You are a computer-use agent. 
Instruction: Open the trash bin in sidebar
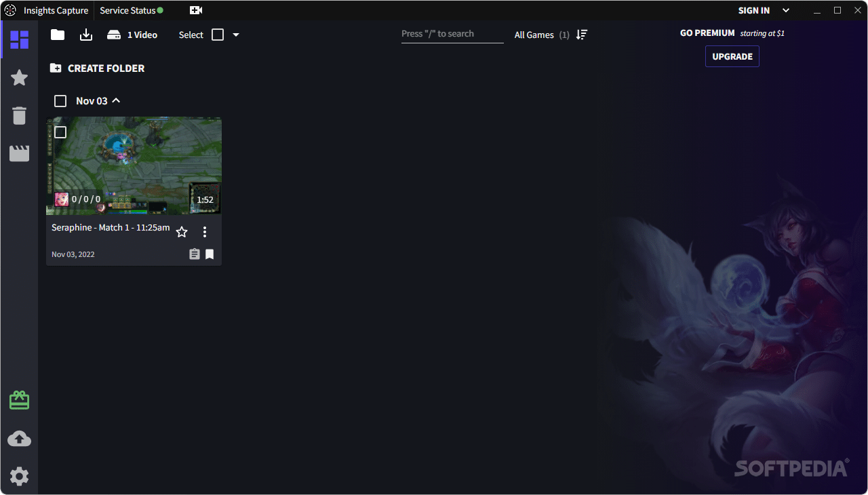19,115
